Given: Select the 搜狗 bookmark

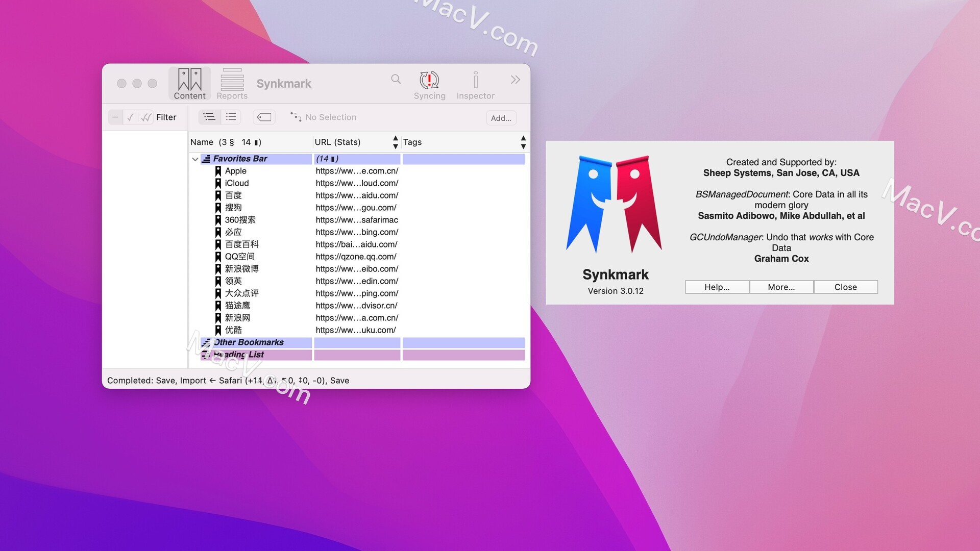Looking at the screenshot, I should point(233,208).
